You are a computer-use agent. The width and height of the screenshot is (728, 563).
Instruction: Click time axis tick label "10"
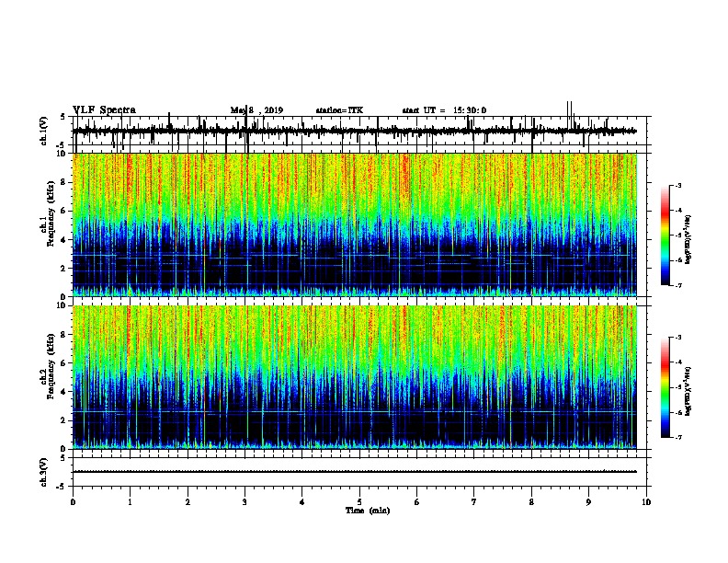click(646, 502)
